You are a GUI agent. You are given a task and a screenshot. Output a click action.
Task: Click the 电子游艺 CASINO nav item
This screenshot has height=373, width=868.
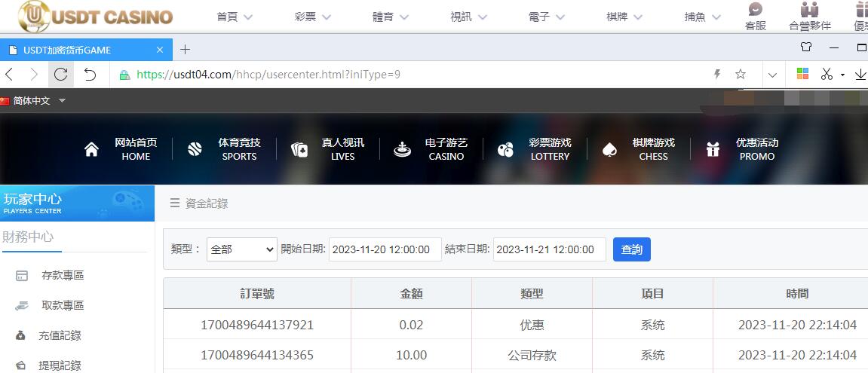pos(431,149)
